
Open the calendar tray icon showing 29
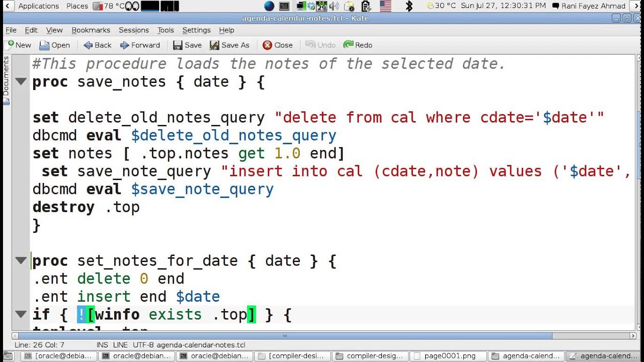pos(321,6)
